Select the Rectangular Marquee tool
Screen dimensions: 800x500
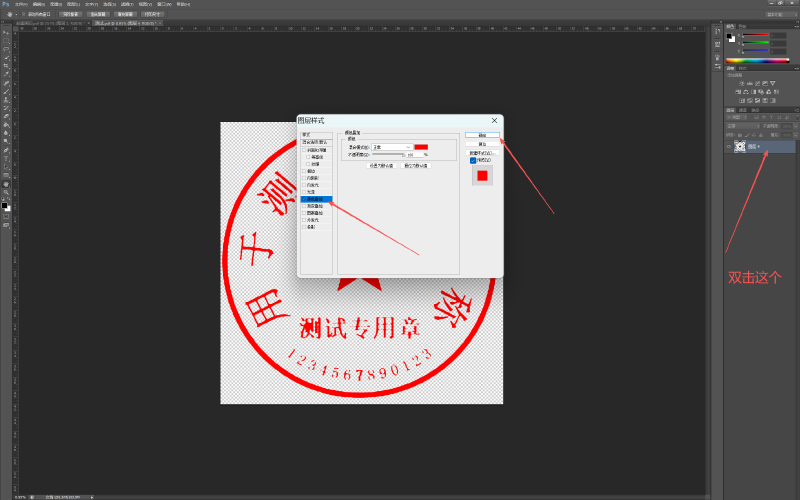[6, 39]
